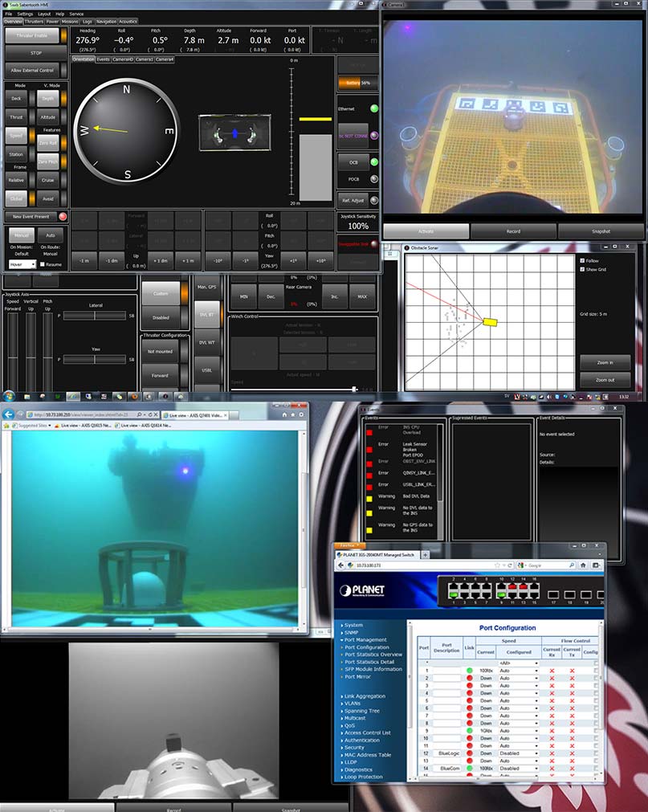Image resolution: width=648 pixels, height=812 pixels.
Task: Click the vehicle top-view orientation icon
Action: point(235,133)
